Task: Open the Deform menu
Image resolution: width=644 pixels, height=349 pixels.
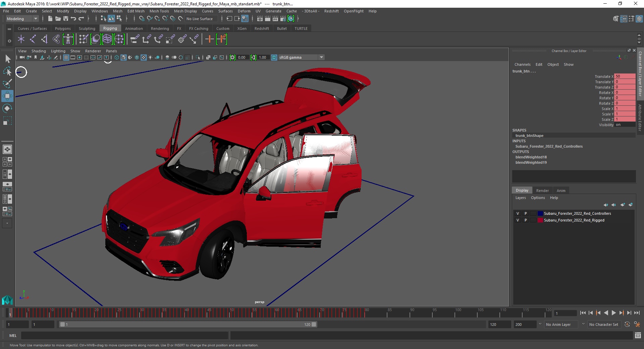Action: pyautogui.click(x=244, y=11)
